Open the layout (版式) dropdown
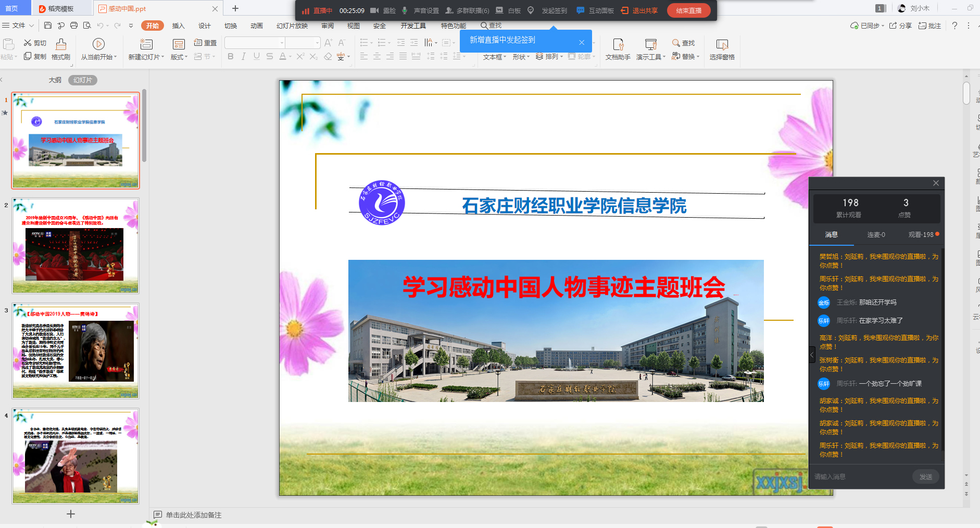 pyautogui.click(x=179, y=57)
